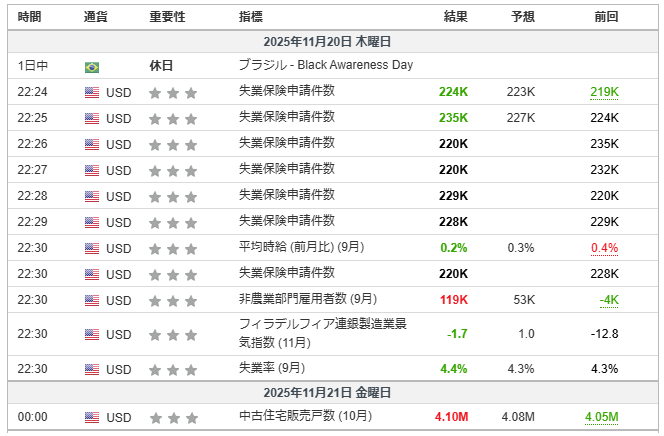Click the 結果 column header
This screenshot has height=436, width=664.
(456, 17)
